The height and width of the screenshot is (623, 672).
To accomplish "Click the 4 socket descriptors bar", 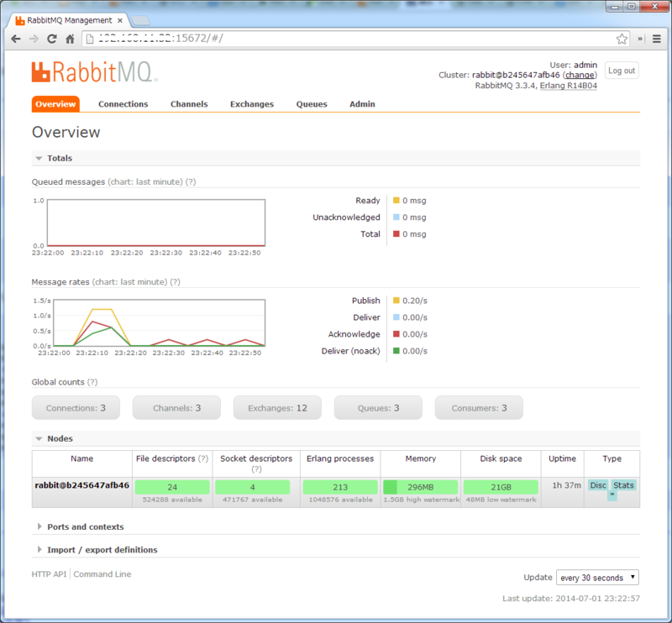I will tap(253, 487).
